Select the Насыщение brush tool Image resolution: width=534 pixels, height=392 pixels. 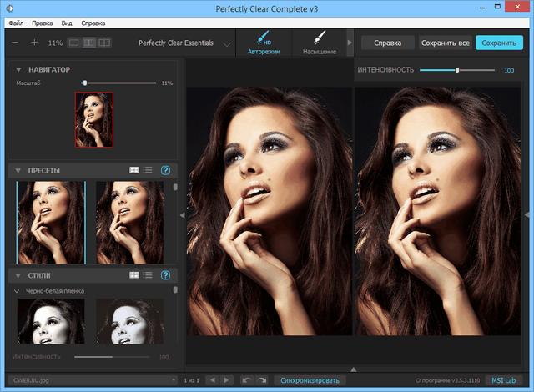click(x=319, y=42)
